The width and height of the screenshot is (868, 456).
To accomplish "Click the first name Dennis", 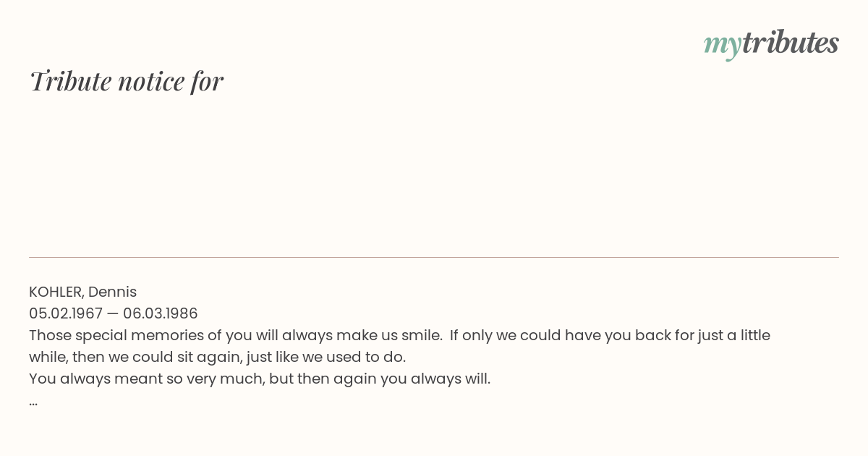I will (x=112, y=292).
